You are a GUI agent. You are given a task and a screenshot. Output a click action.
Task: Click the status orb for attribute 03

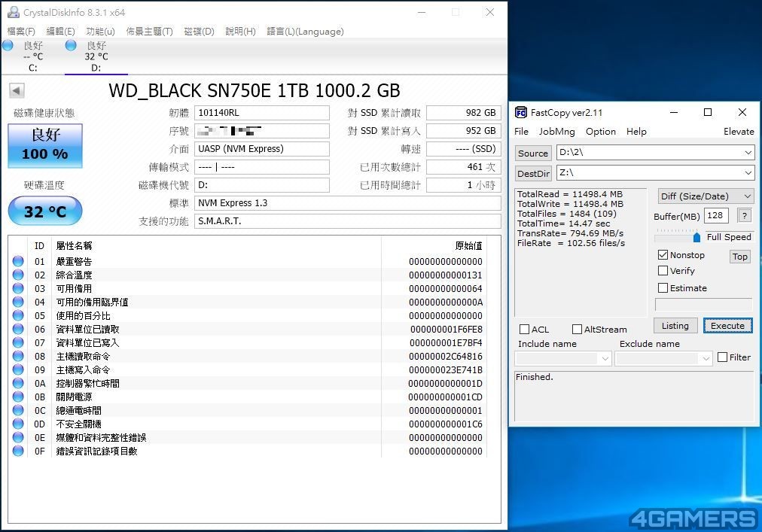coord(18,288)
